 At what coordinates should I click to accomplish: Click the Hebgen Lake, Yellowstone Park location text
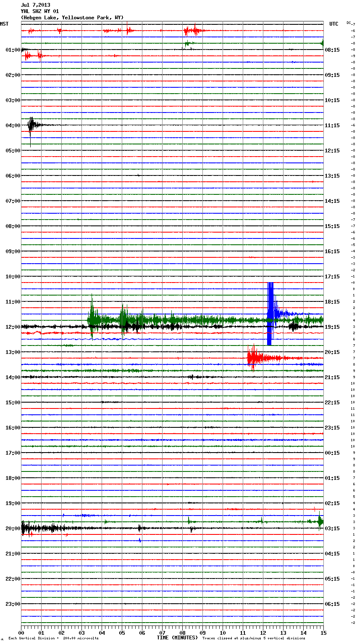point(72,17)
